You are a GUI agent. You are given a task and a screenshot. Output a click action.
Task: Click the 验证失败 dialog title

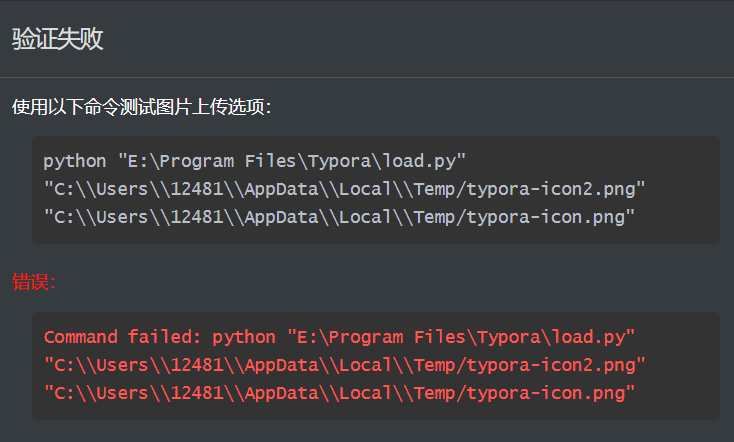57,39
